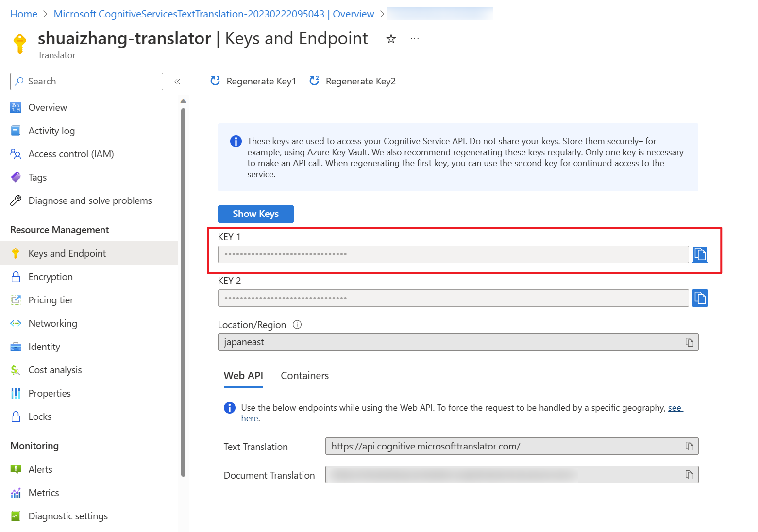Copy the Document Translation endpoint

click(689, 474)
